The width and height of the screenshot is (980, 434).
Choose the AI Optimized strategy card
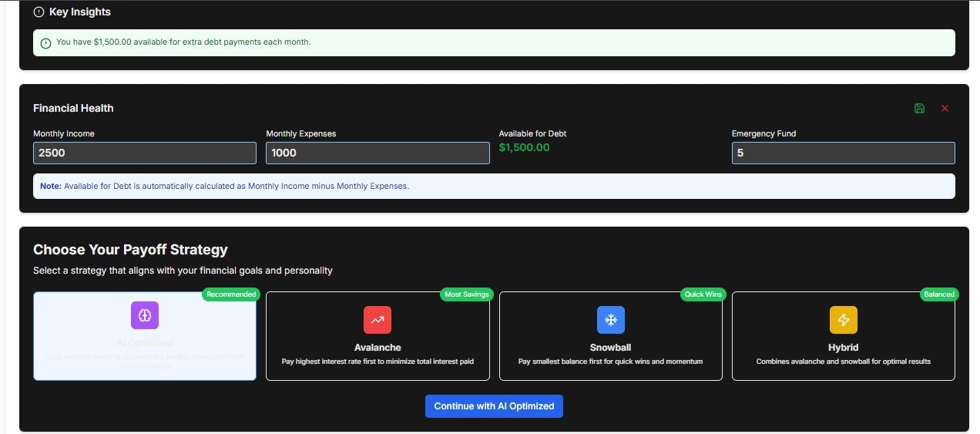click(x=145, y=336)
